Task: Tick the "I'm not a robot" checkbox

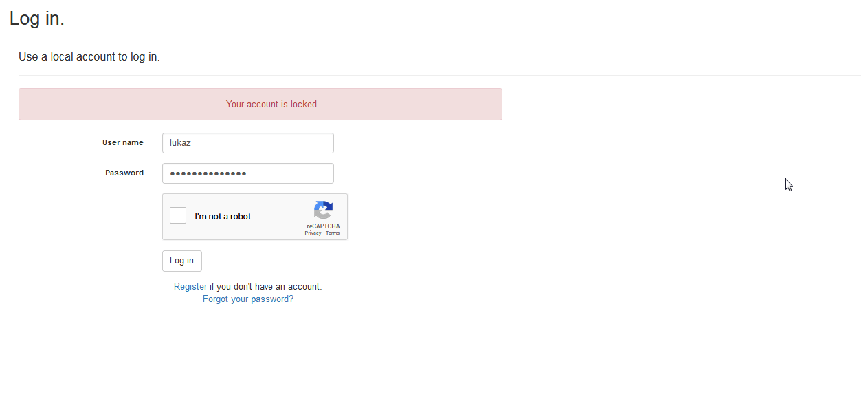Action: pos(178,216)
